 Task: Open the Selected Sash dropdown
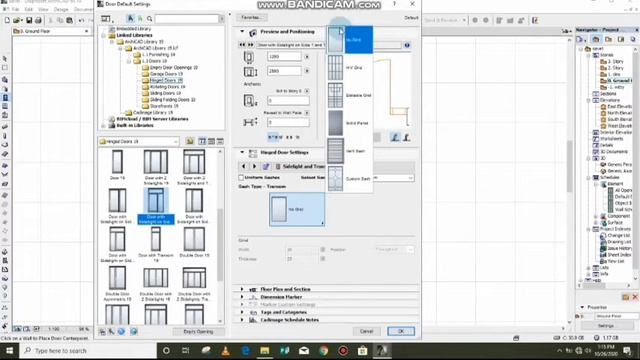[393, 178]
